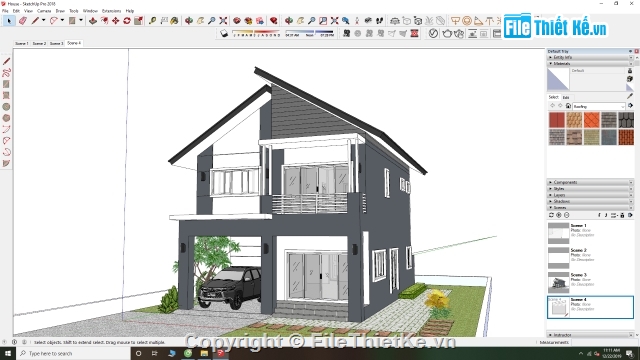The width and height of the screenshot is (640, 360).
Task: Adjust the shadow month slider
Action: click(x=256, y=33)
